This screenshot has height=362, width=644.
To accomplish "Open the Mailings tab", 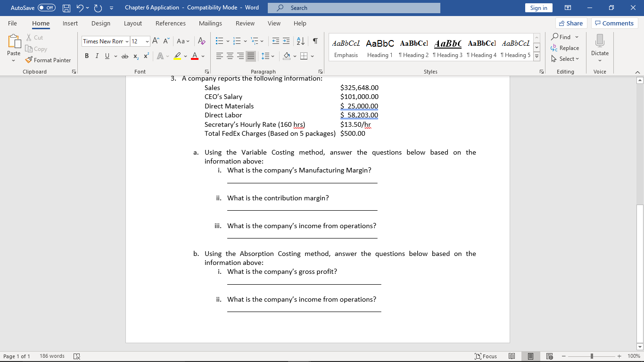I will [x=210, y=23].
